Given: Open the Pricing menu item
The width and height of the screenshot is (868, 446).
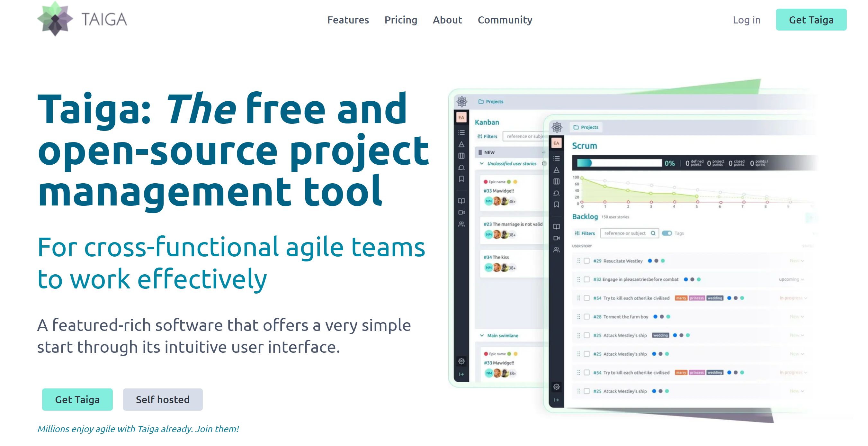Looking at the screenshot, I should point(401,20).
